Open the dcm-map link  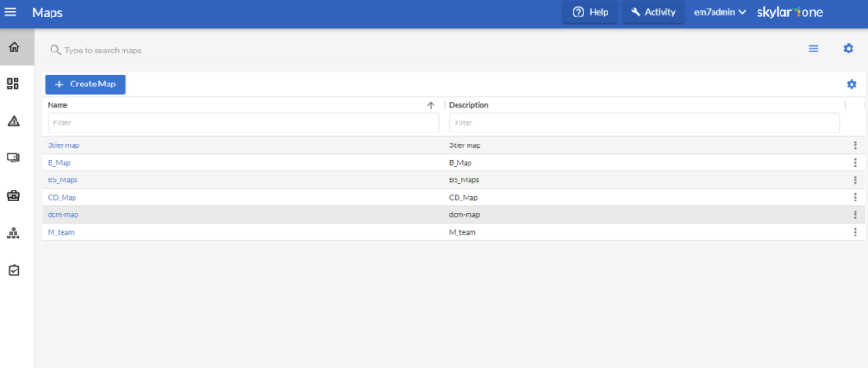[64, 214]
